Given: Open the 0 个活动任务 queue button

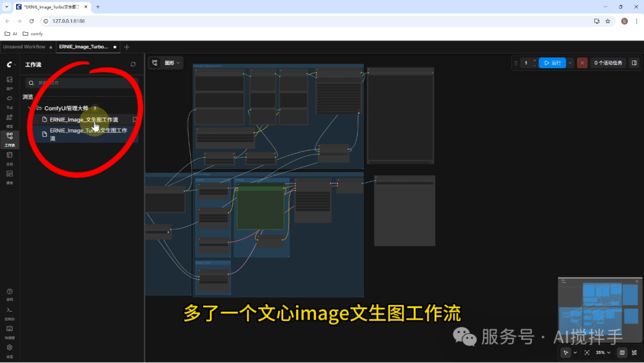Looking at the screenshot, I should tap(608, 63).
